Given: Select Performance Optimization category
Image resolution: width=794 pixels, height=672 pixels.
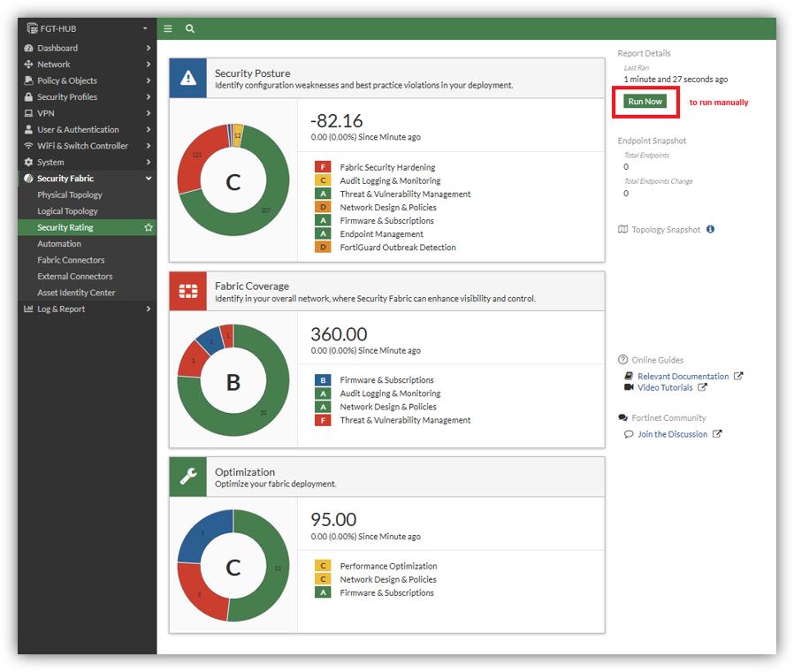Looking at the screenshot, I should pyautogui.click(x=388, y=566).
